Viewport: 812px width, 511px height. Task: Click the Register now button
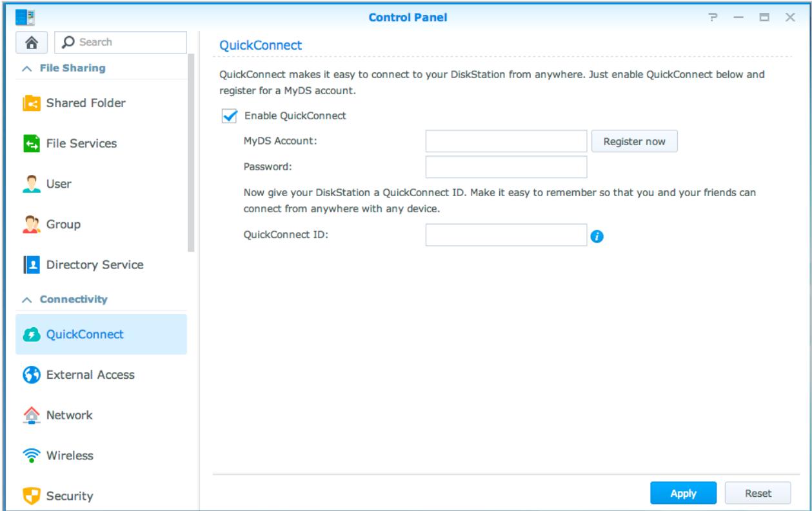(634, 141)
